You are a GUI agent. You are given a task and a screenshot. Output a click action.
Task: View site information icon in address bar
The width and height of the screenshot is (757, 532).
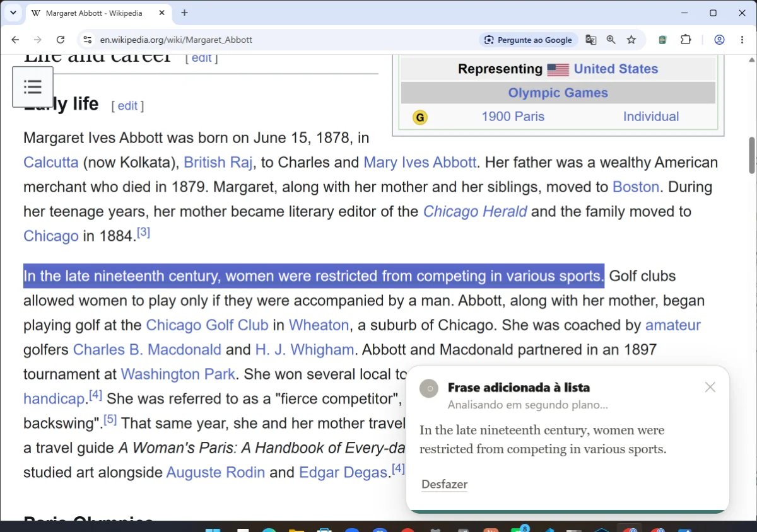click(x=88, y=40)
